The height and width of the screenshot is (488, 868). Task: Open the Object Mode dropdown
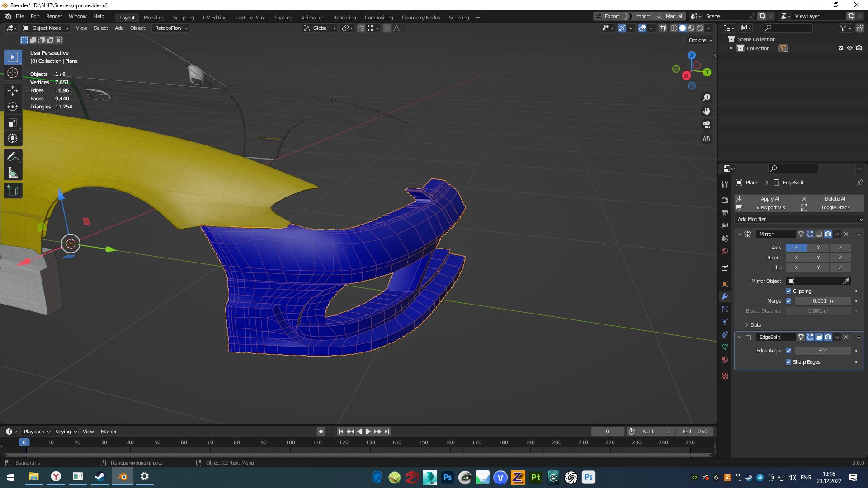[47, 28]
